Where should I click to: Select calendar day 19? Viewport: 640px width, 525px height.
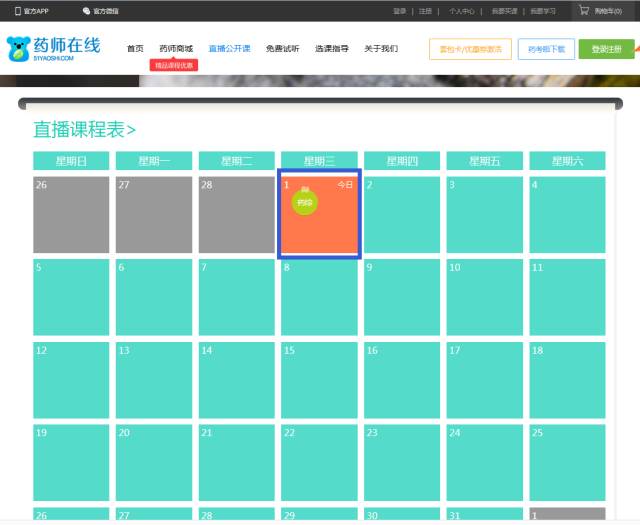point(71,463)
